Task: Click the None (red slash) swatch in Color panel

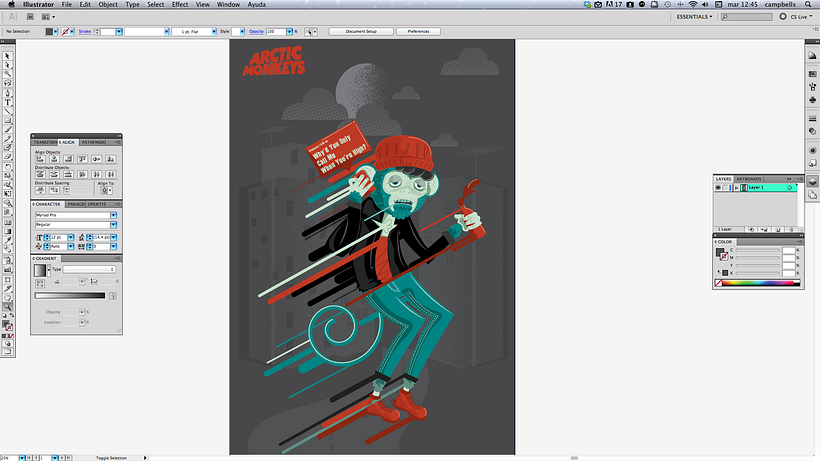Action: point(719,283)
